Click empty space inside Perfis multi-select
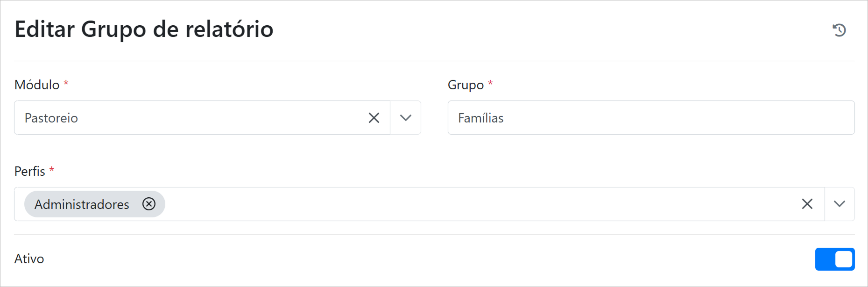Screen dimensions: 868x287 pyautogui.click(x=467, y=204)
